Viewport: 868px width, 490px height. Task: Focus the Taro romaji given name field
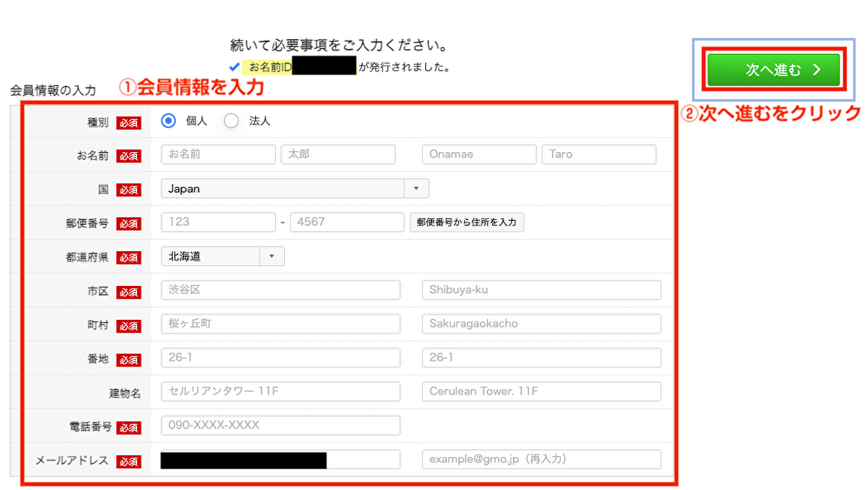(599, 155)
